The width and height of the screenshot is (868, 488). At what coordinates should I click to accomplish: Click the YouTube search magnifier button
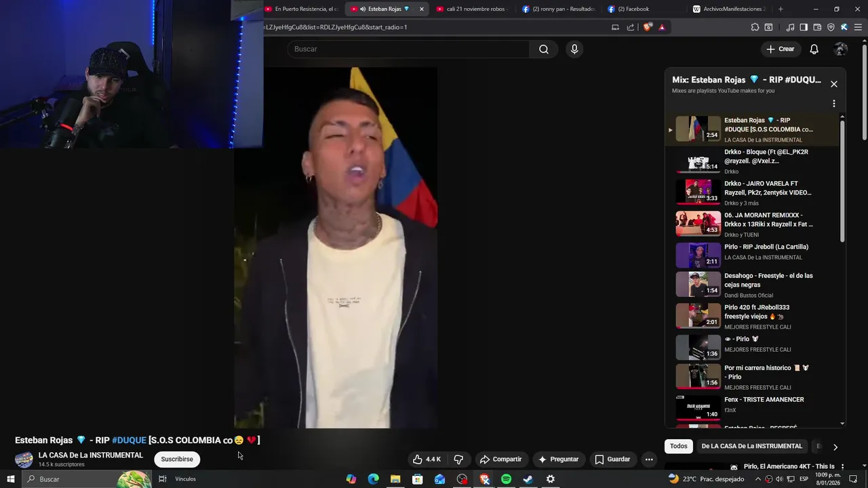(x=544, y=49)
